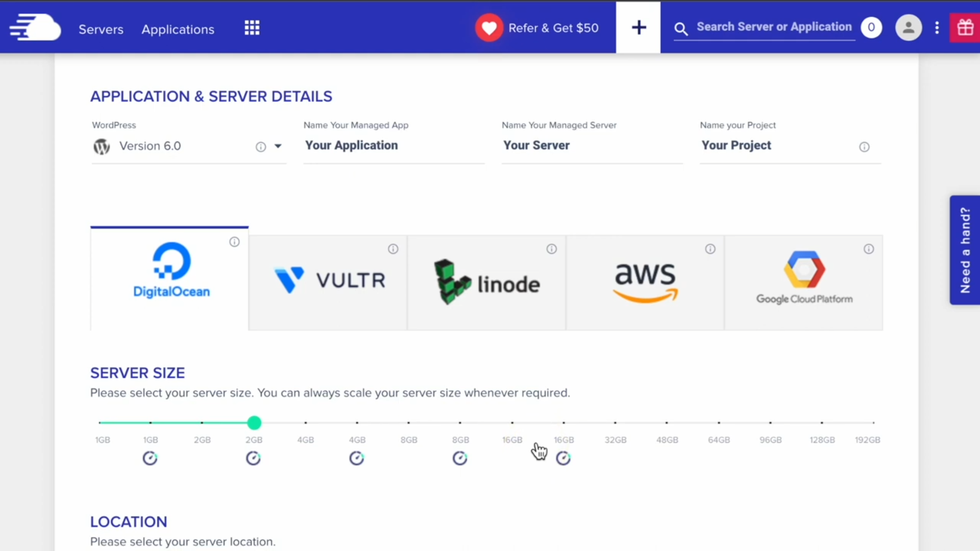Set server size slider to first 1GB
The image size is (980, 551).
pyautogui.click(x=100, y=422)
